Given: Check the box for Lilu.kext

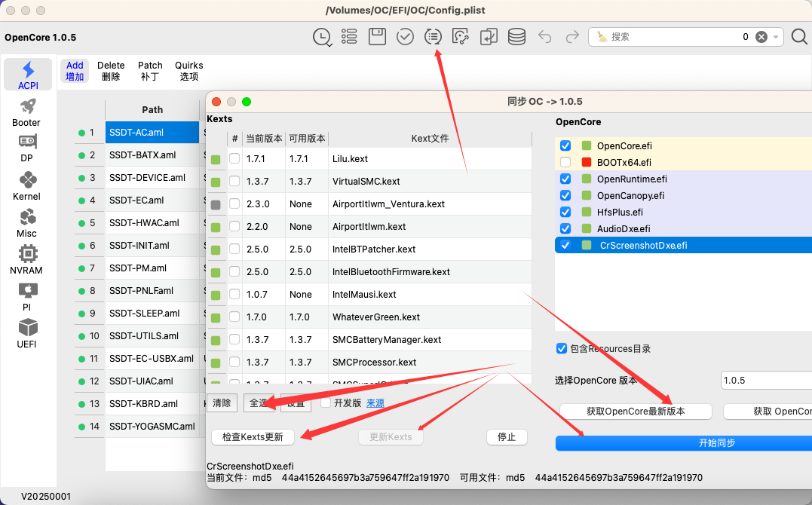Looking at the screenshot, I should click(x=234, y=159).
